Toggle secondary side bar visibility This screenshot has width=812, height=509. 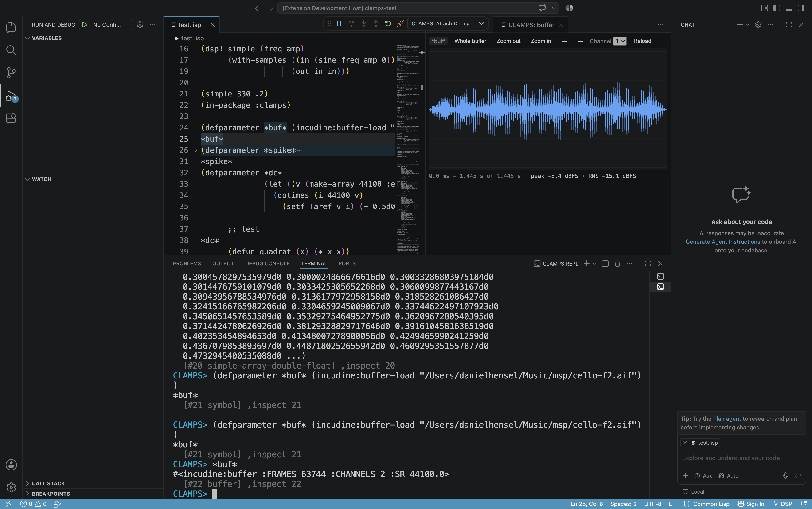[x=801, y=8]
